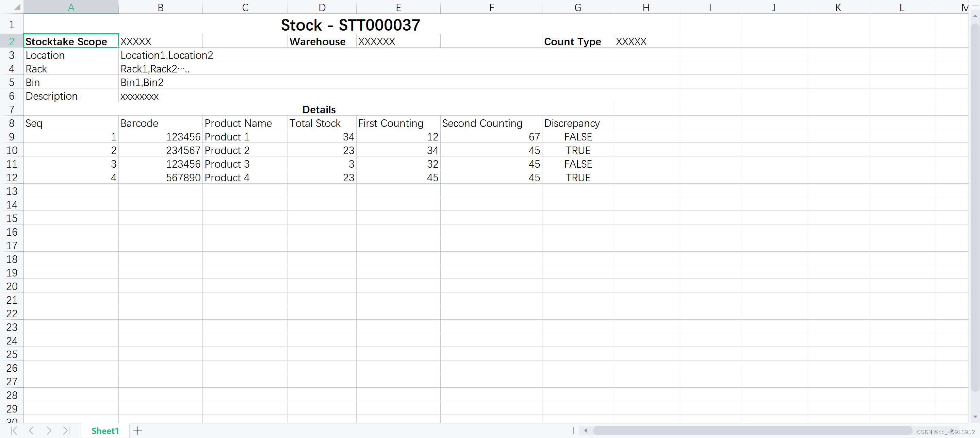
Task: Switch to the Sheet1 tab
Action: pos(105,431)
